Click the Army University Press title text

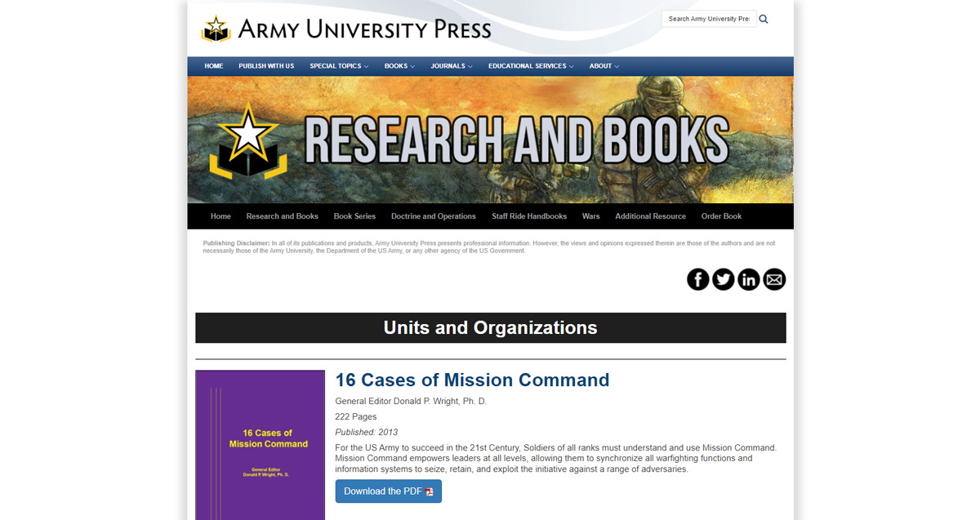point(364,29)
